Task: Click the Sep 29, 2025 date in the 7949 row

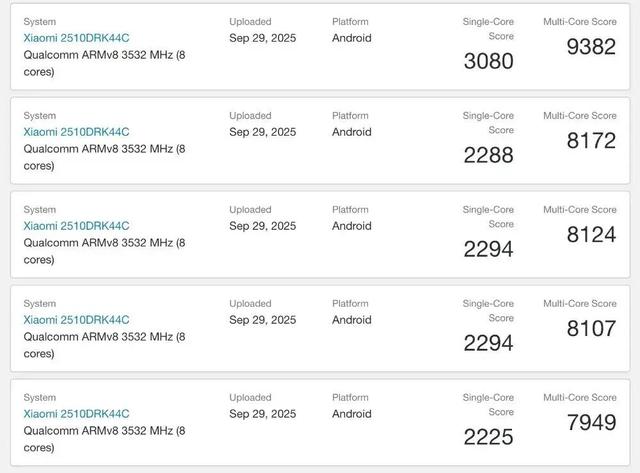Action: 262,414
